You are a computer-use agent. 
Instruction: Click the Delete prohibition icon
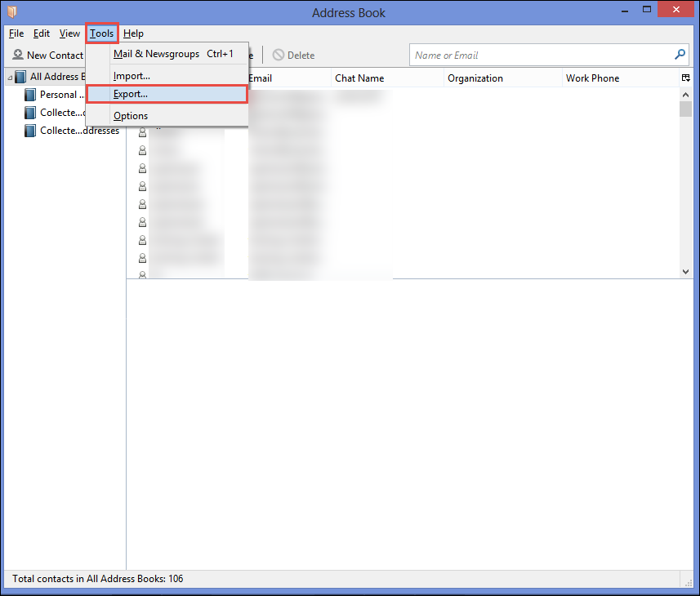279,55
